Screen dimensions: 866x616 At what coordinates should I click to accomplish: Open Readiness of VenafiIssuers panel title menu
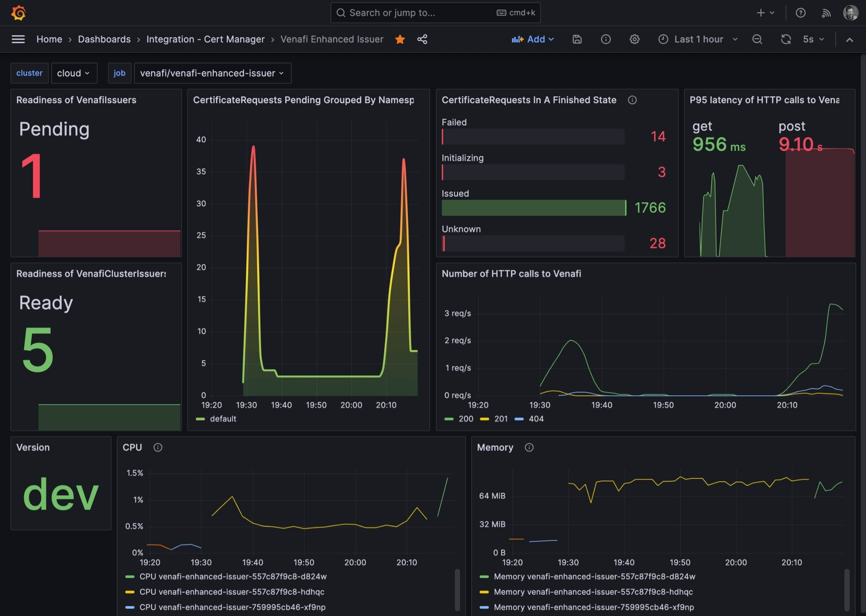(x=76, y=100)
